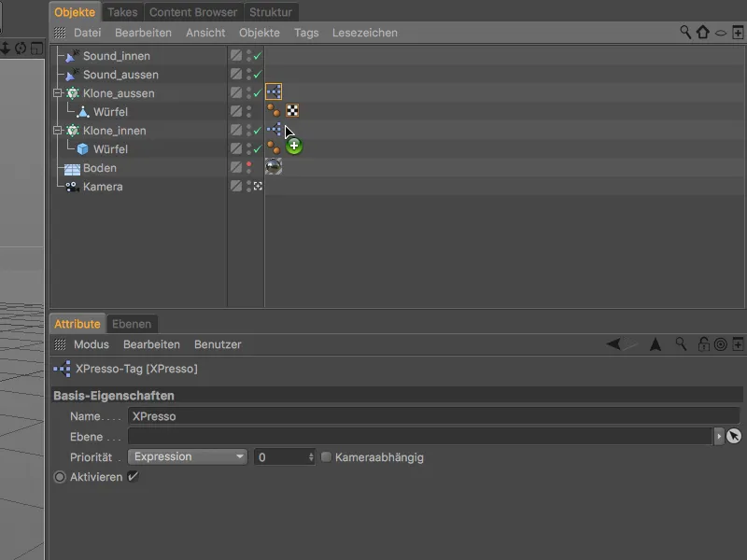
Task: Select the XPresso tag on Klone_innen
Action: click(x=274, y=129)
